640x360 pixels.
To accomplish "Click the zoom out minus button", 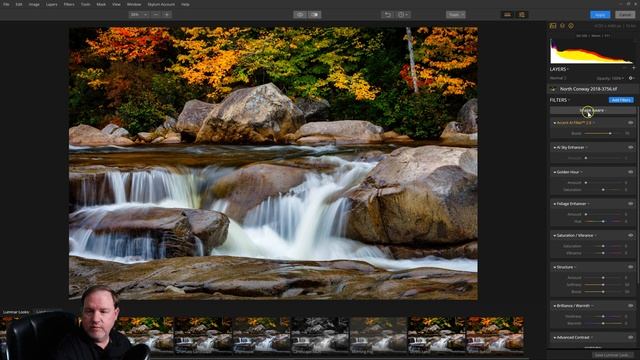I will click(156, 15).
